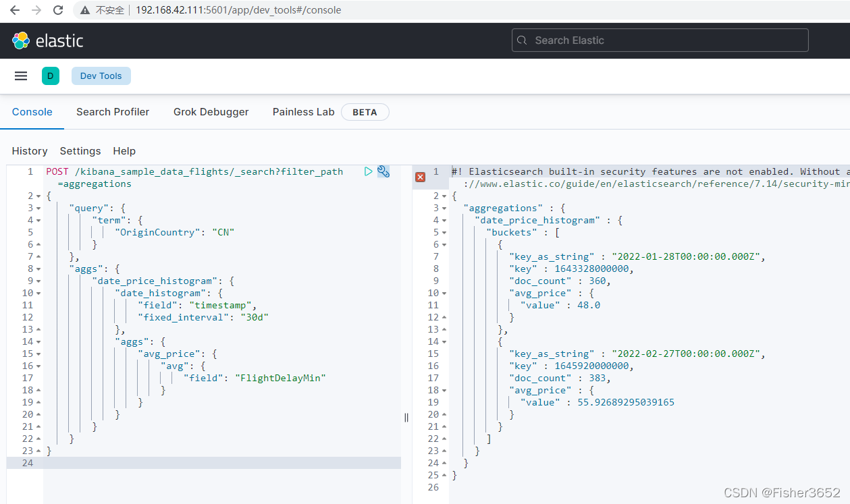
Task: Open the Settings menu
Action: [x=80, y=151]
